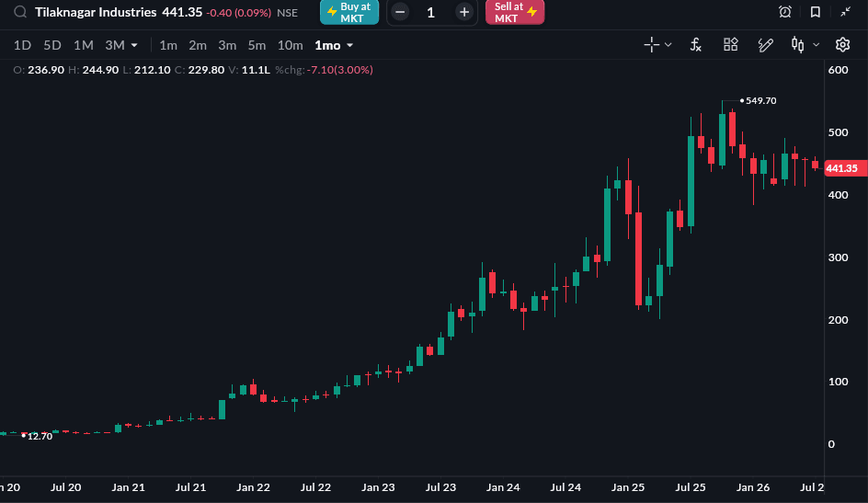Click the 549.70 high price marker
This screenshot has height=503, width=868.
pos(760,101)
